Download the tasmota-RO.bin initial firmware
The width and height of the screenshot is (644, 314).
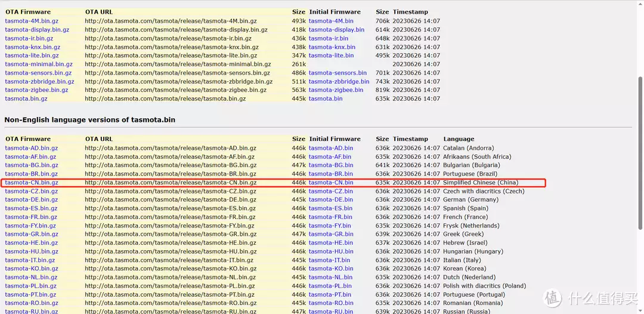click(331, 303)
